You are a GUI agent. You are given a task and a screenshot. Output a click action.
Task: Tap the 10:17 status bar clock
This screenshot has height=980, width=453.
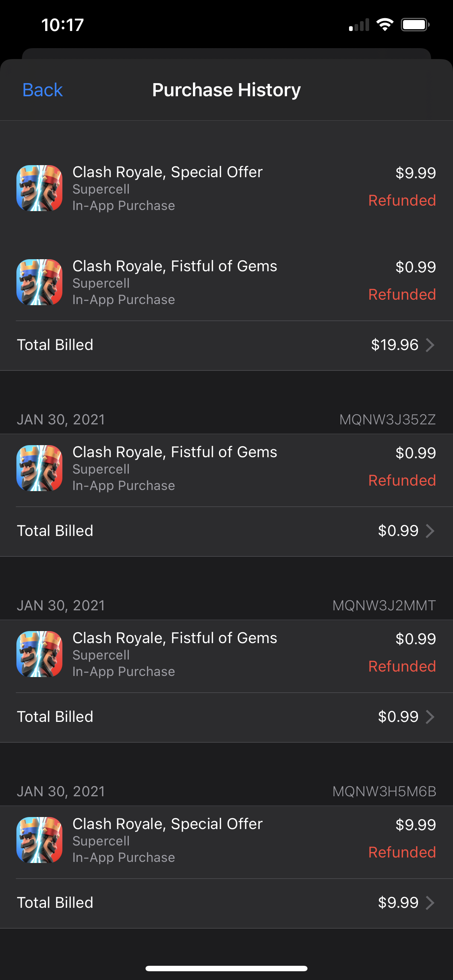click(x=62, y=25)
